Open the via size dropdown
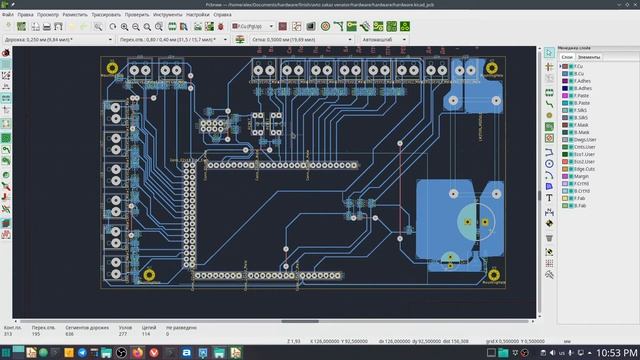640x360 pixels. click(173, 40)
